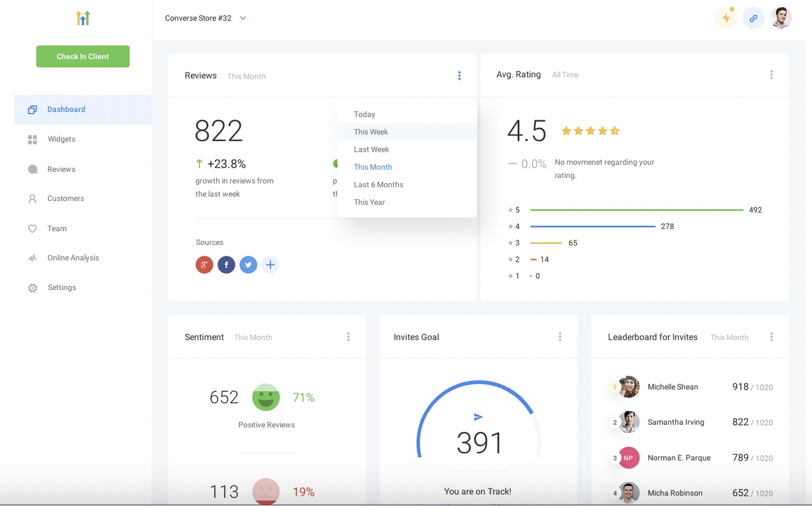Click the Google Plus source icon
812x506 pixels.
point(204,264)
